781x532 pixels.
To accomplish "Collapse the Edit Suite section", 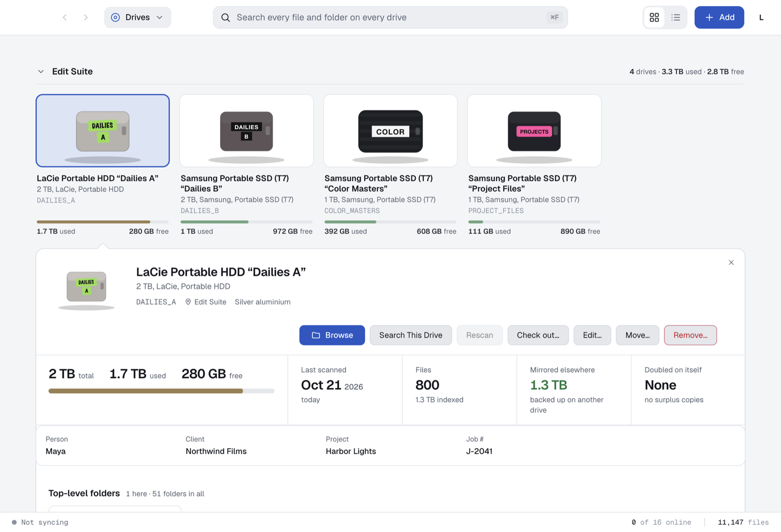I will pyautogui.click(x=41, y=72).
